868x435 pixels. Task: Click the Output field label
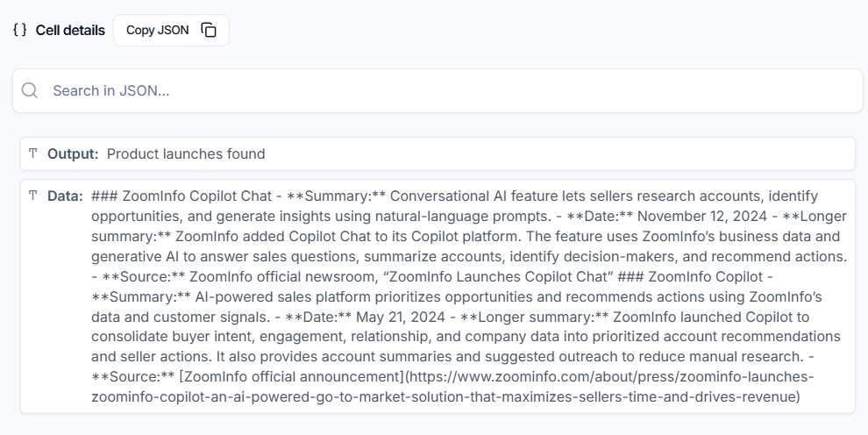(73, 153)
